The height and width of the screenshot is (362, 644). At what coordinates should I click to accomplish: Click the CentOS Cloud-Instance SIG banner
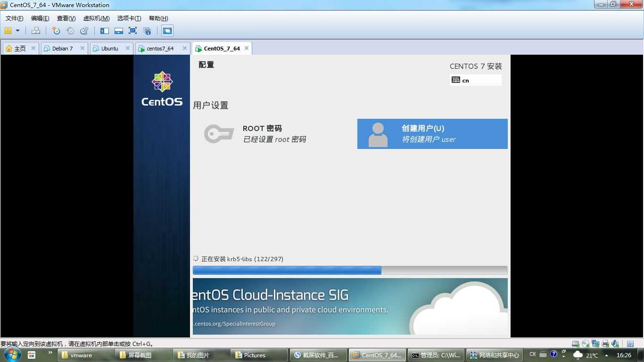(x=350, y=306)
